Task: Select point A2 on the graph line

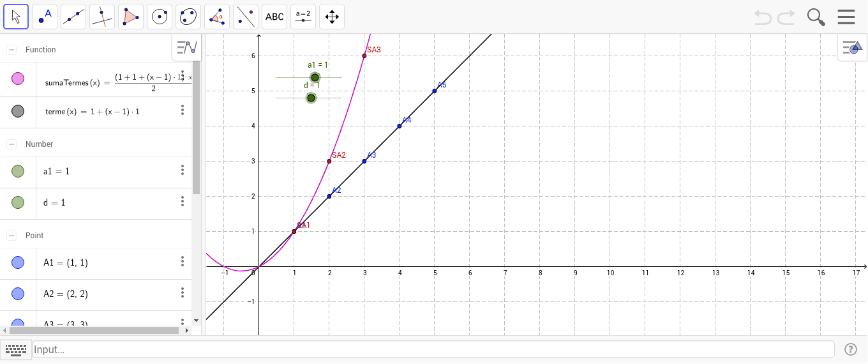Action: [329, 196]
